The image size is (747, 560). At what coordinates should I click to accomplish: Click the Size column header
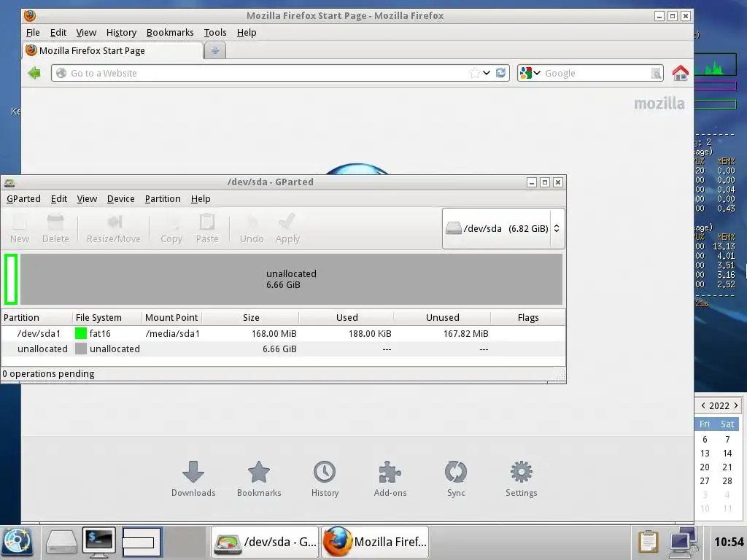[251, 318]
